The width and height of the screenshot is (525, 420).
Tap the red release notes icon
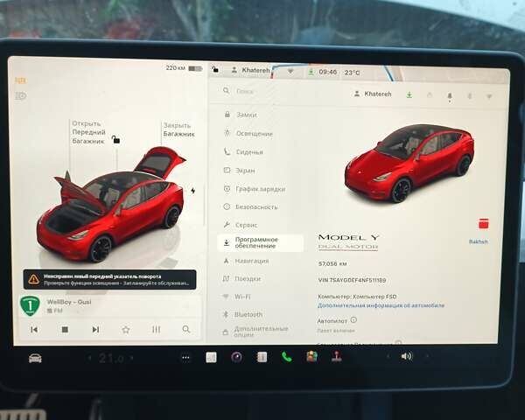pos(484,224)
